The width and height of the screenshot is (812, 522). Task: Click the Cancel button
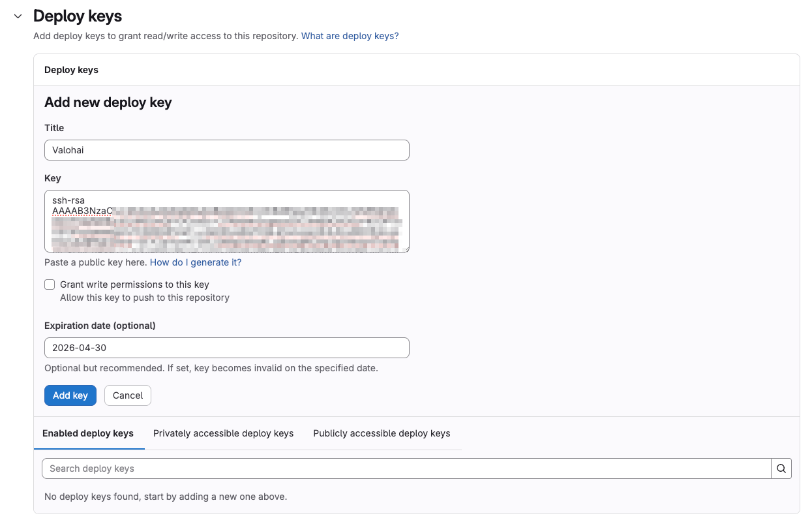coord(128,395)
